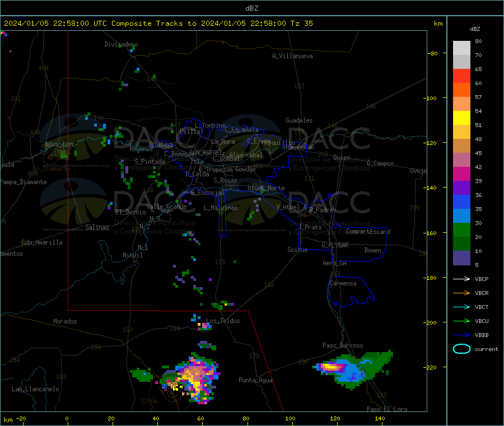Viewport: 504px width, 426px height.
Task: Click the Paso_El_Loro label
Action: click(x=387, y=409)
